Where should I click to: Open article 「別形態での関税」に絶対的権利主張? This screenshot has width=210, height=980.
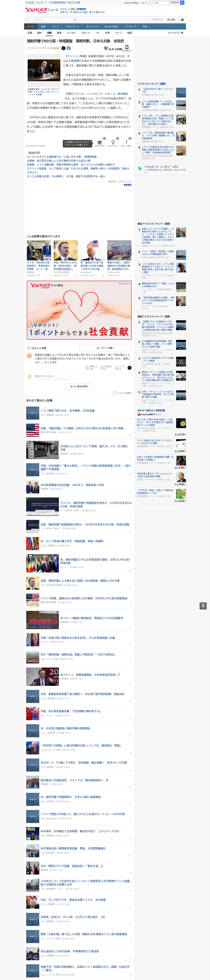(81, 745)
